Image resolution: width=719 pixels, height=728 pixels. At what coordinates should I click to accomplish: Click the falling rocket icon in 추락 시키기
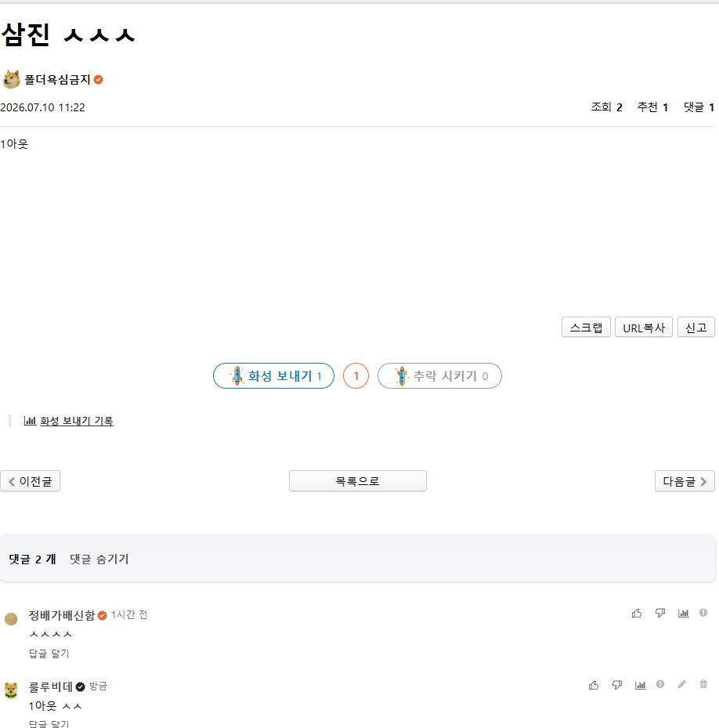pyautogui.click(x=402, y=375)
